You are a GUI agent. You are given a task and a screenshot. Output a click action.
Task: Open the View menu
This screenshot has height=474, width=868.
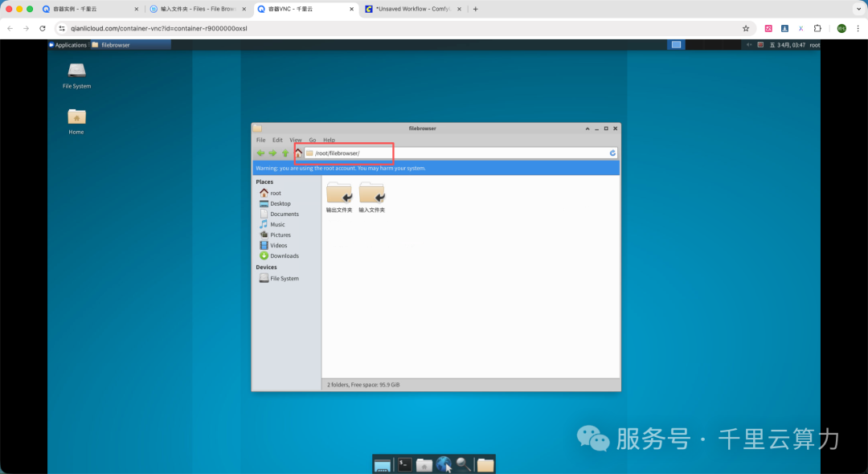(x=296, y=140)
